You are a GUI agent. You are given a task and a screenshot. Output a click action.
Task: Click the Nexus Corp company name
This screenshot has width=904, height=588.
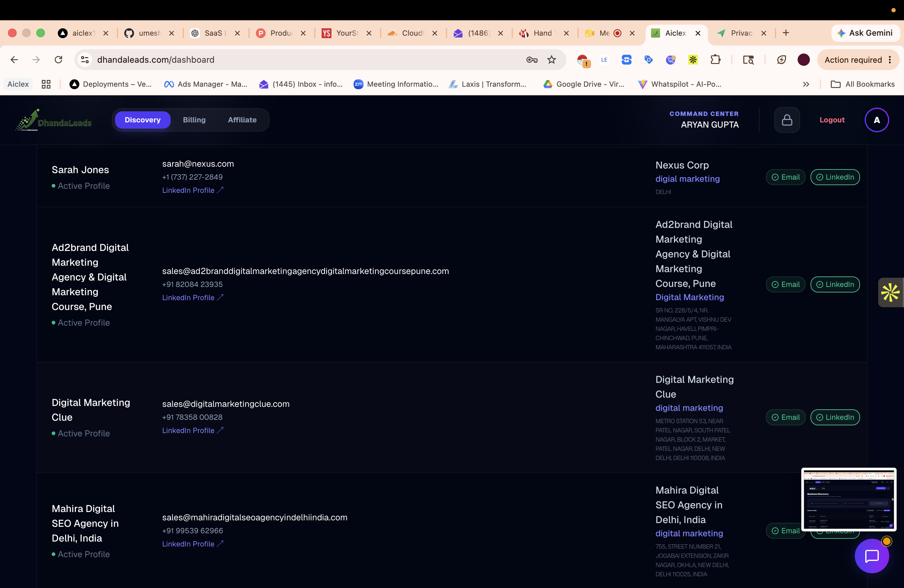tap(682, 165)
